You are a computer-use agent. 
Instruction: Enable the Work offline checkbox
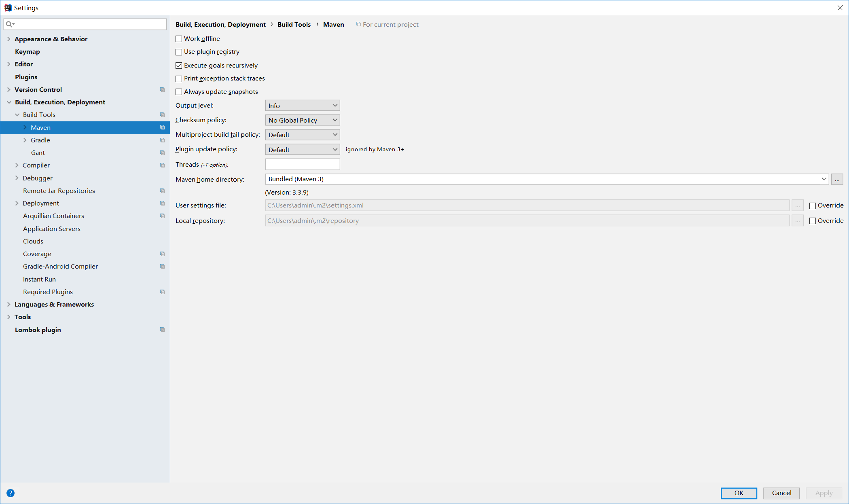[179, 39]
